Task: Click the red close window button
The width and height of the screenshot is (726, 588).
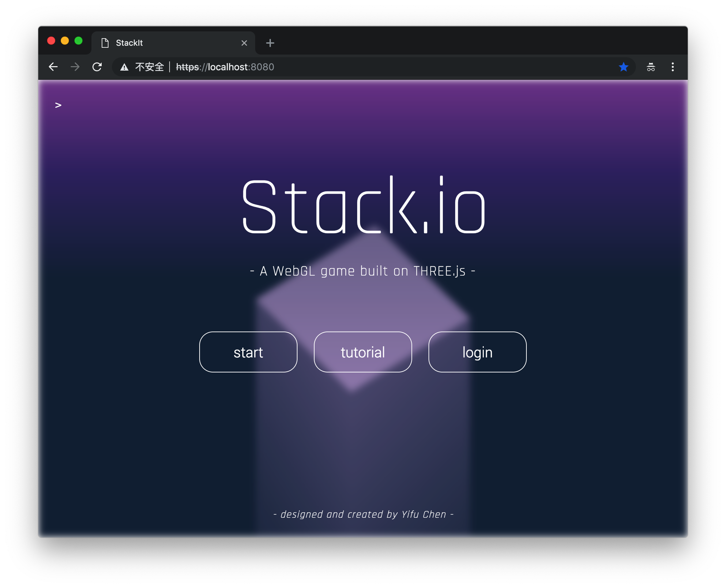Action: coord(51,41)
